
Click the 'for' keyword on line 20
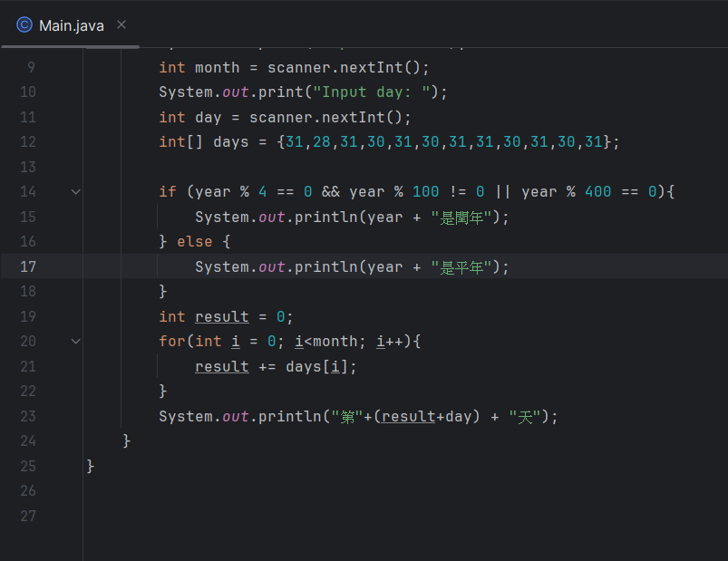172,342
